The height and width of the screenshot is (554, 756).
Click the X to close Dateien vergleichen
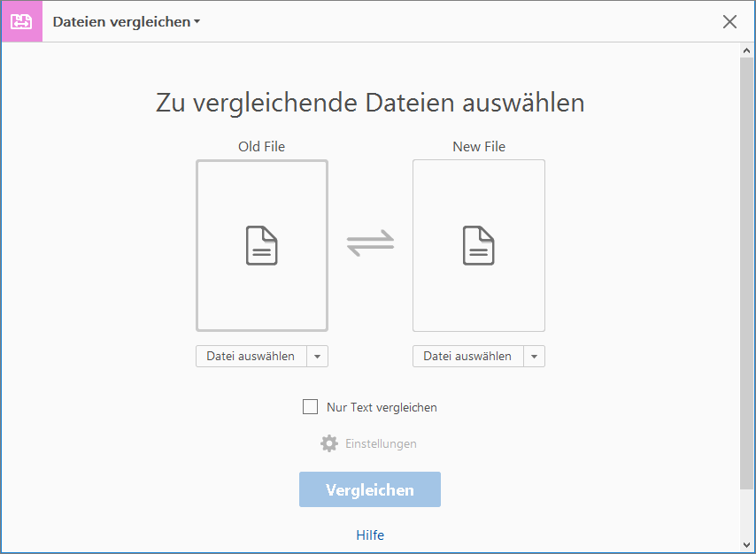click(x=729, y=22)
